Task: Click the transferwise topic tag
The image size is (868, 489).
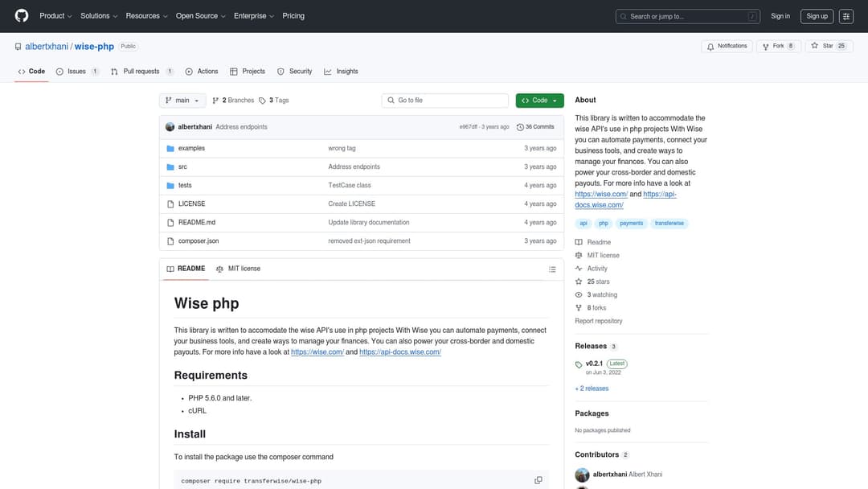Action: pyautogui.click(x=669, y=223)
